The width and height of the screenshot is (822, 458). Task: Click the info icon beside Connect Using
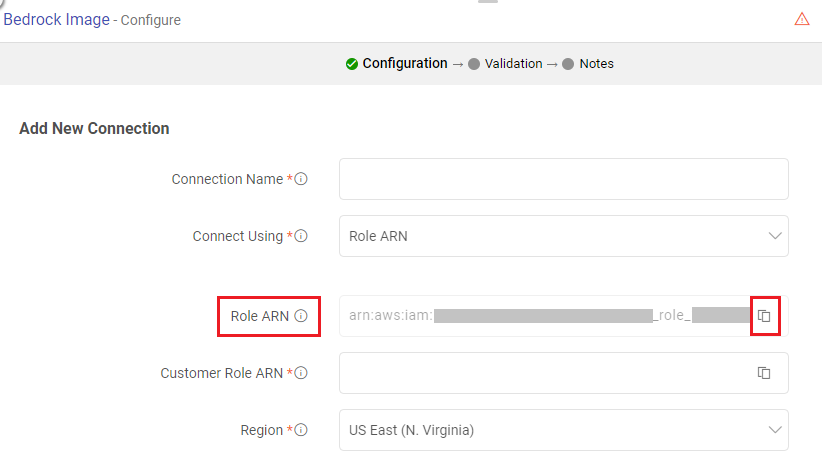coord(301,237)
